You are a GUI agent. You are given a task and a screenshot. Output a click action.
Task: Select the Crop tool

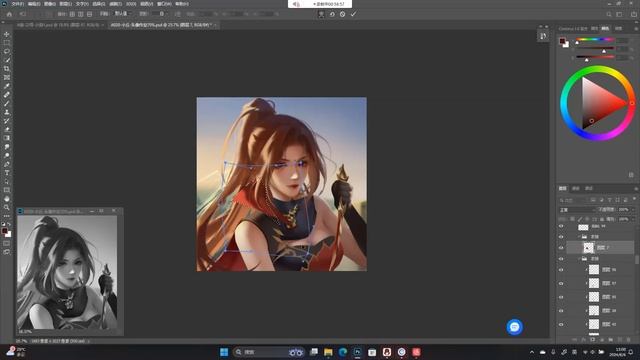[x=7, y=69]
